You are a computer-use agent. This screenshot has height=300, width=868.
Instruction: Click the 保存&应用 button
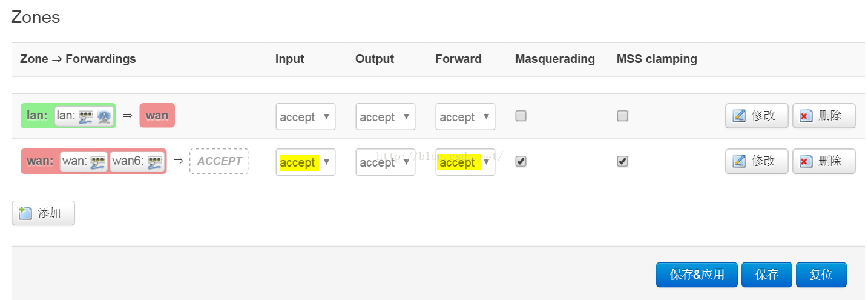[697, 275]
